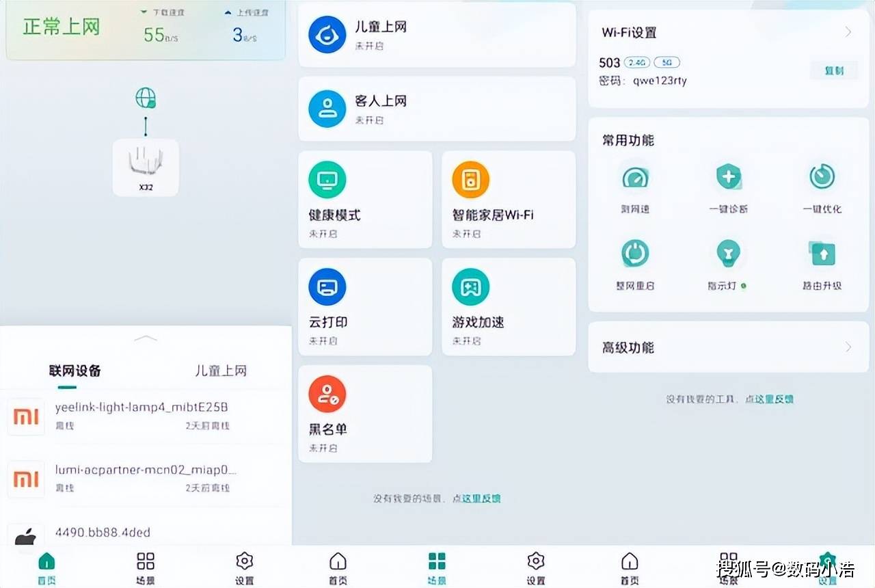
Task: Tap 场景 on the scenes screen's bottom bar
Action: pos(437,569)
